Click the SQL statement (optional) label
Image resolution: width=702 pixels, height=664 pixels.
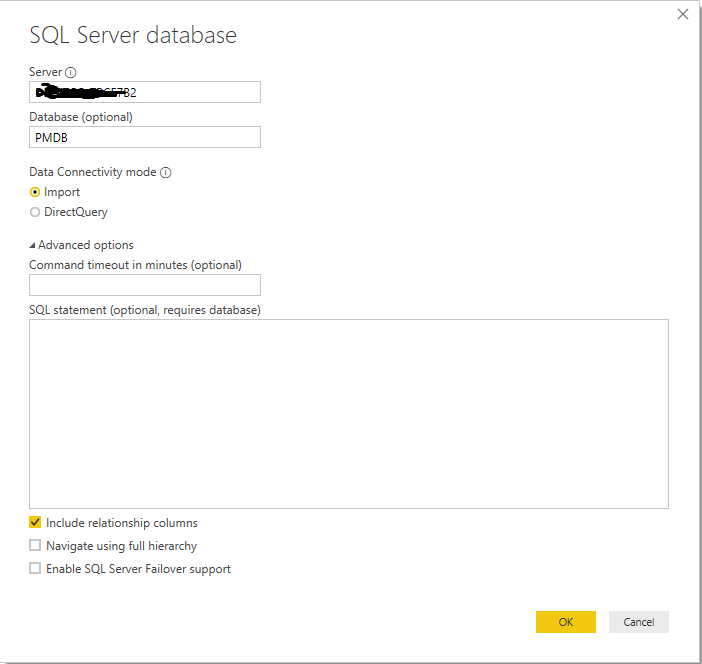coord(145,310)
